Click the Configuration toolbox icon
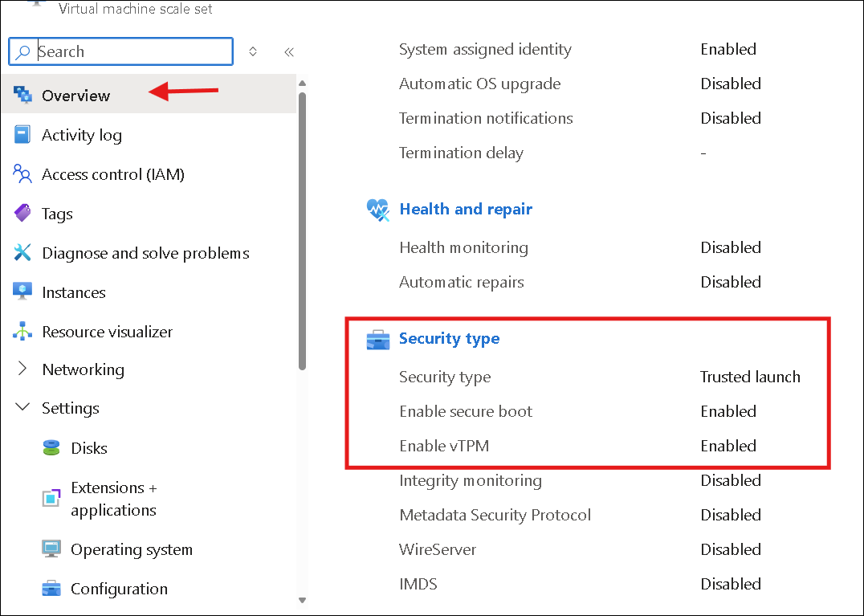864x616 pixels. pos(51,589)
